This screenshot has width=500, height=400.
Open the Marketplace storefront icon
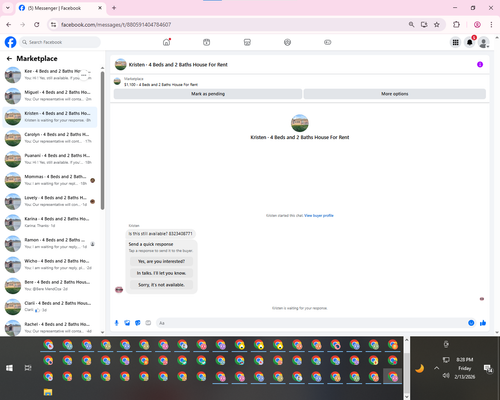coord(247,42)
